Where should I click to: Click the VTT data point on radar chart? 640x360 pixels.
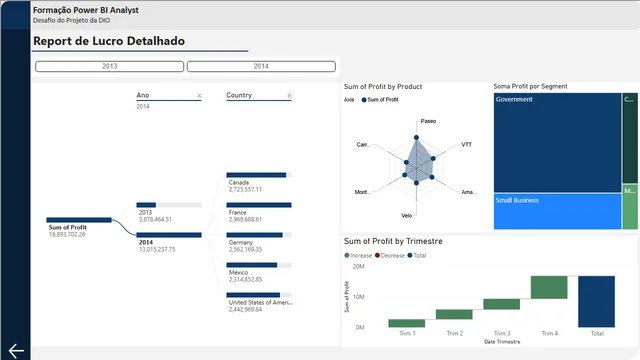433,158
